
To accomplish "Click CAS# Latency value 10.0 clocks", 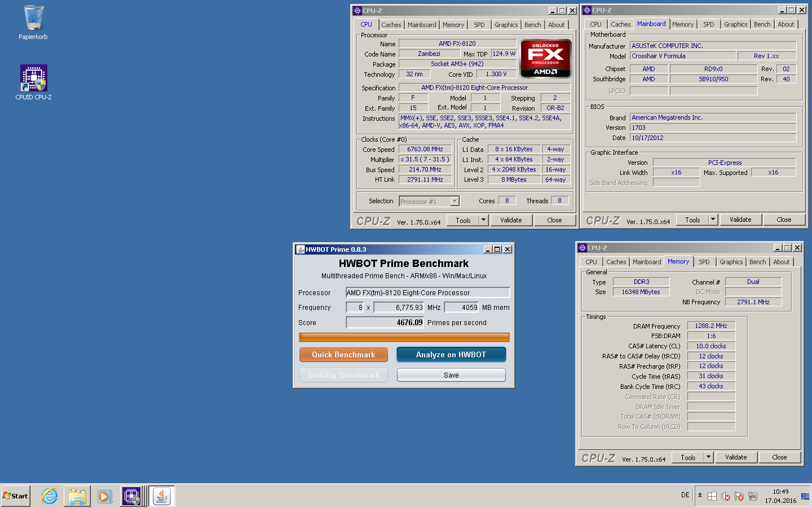I will pyautogui.click(x=711, y=346).
